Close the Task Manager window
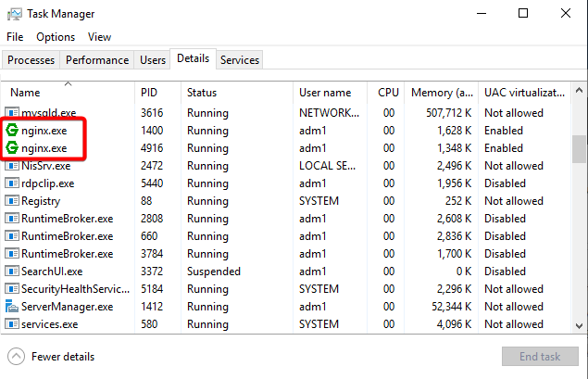This screenshot has width=588, height=379. coord(566,14)
